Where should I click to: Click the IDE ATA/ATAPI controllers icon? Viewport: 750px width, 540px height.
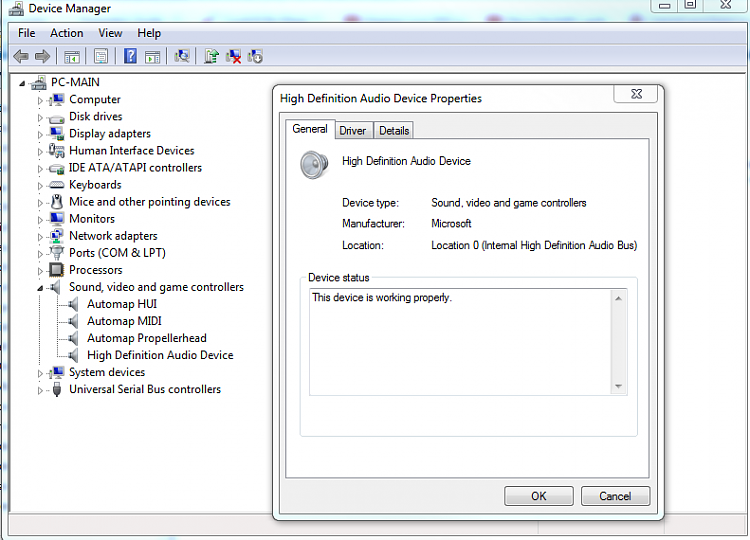point(56,168)
